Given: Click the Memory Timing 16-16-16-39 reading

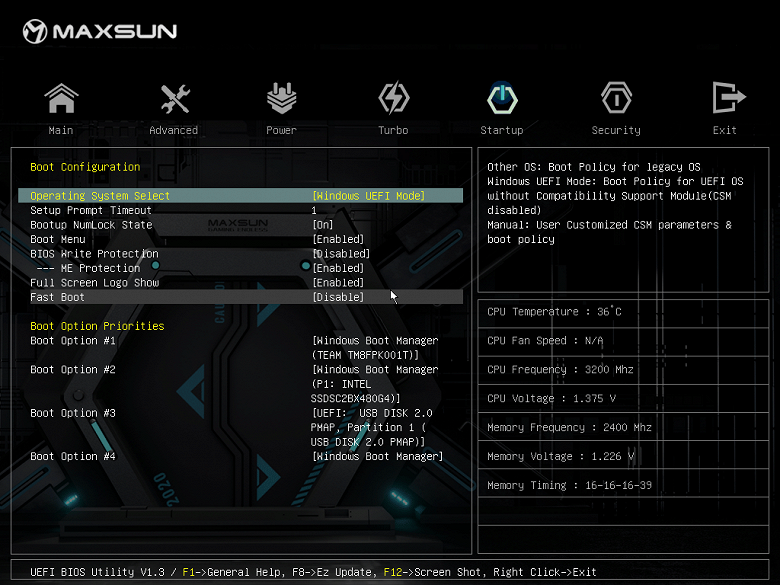Looking at the screenshot, I should tap(569, 485).
